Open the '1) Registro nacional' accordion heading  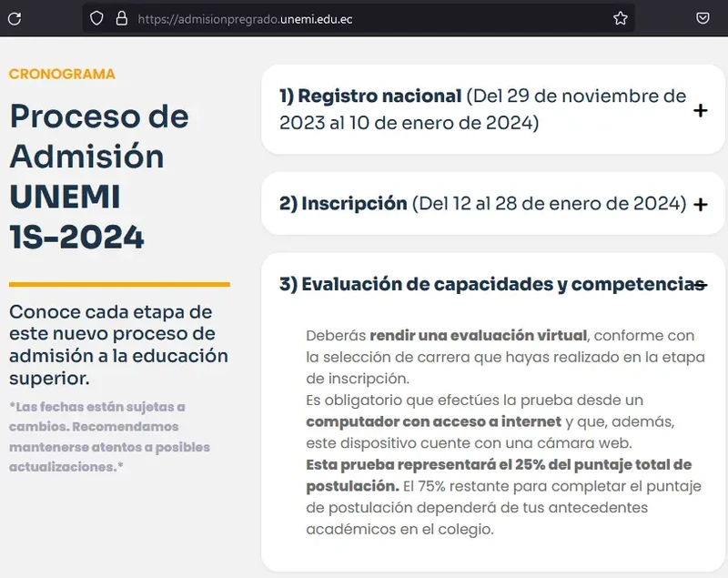pos(483,109)
